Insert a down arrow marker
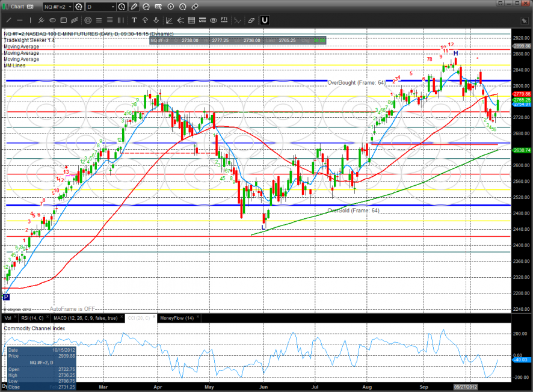 pos(156,20)
